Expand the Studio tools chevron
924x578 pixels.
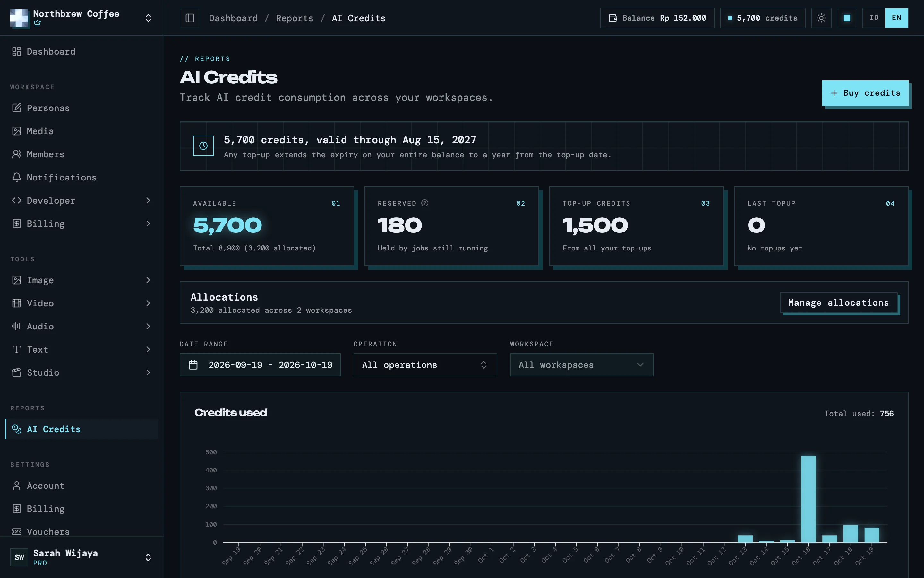(x=148, y=372)
